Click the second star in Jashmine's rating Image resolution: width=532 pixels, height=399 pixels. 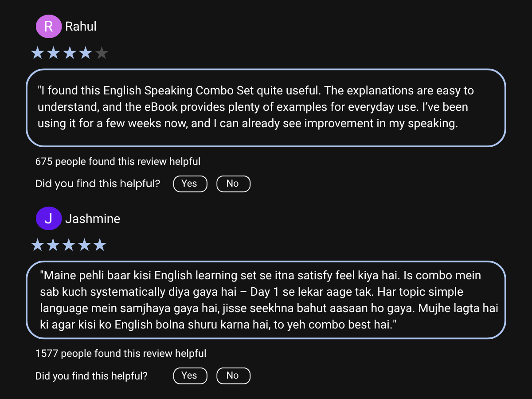coord(53,245)
